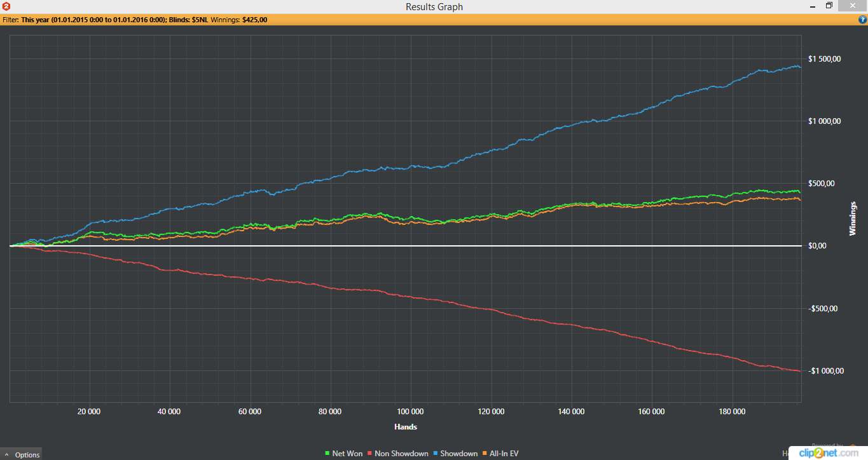Click the "Blinds: $5NL" filter text
Viewport: 868px width, 460px height.
click(x=189, y=20)
